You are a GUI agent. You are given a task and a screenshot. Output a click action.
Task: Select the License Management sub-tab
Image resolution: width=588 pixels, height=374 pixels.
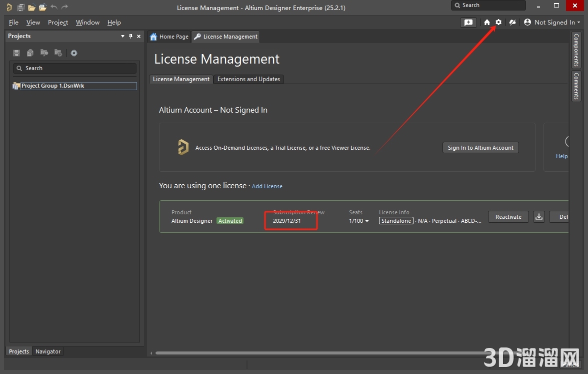[181, 79]
